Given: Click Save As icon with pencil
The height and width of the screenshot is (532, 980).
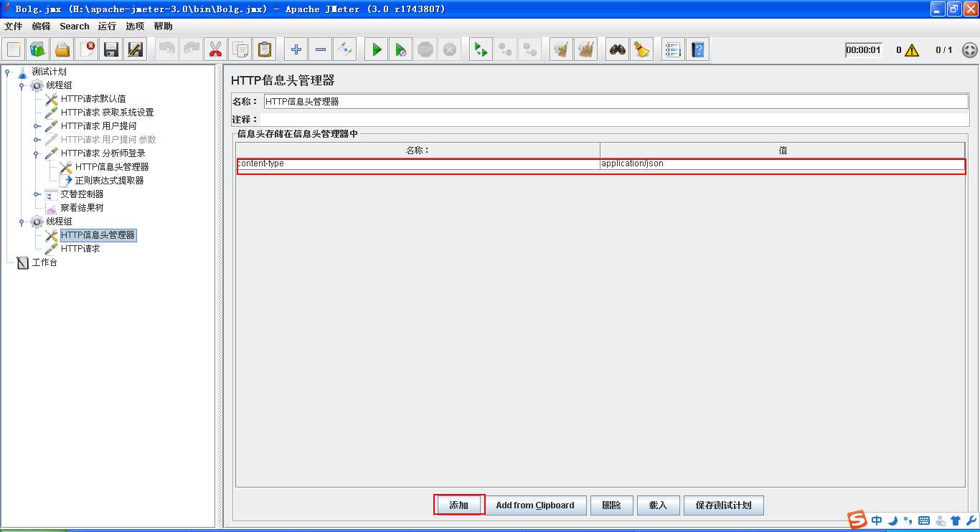Looking at the screenshot, I should point(136,49).
